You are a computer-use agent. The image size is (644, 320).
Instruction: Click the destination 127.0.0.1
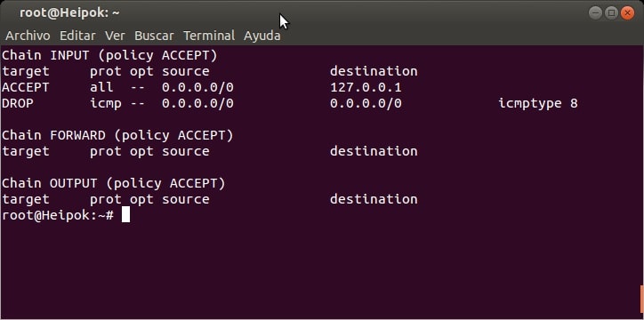366,87
